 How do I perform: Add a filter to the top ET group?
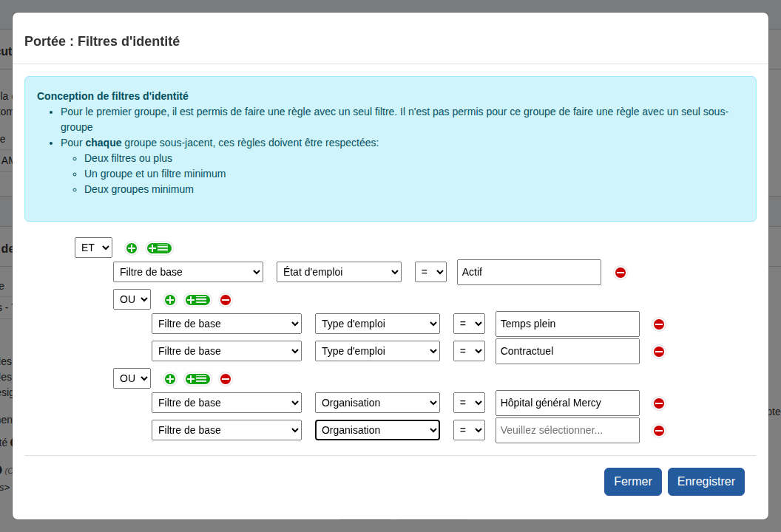coord(132,248)
